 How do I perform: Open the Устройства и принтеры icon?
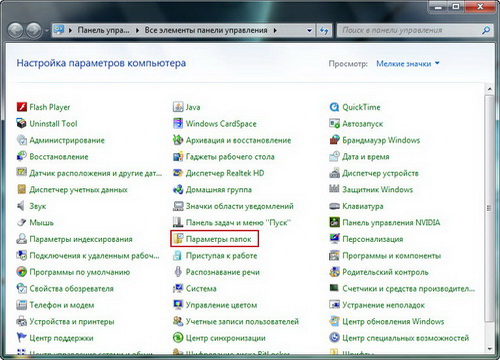(x=22, y=321)
